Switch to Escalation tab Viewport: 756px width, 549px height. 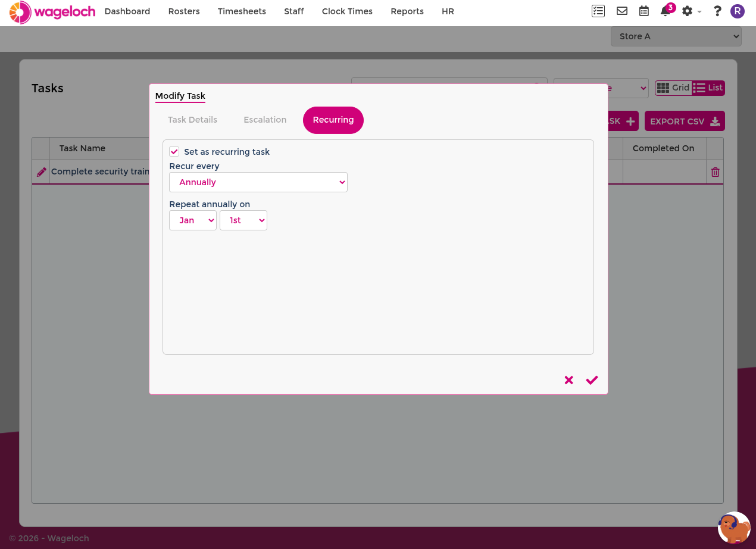tap(265, 120)
